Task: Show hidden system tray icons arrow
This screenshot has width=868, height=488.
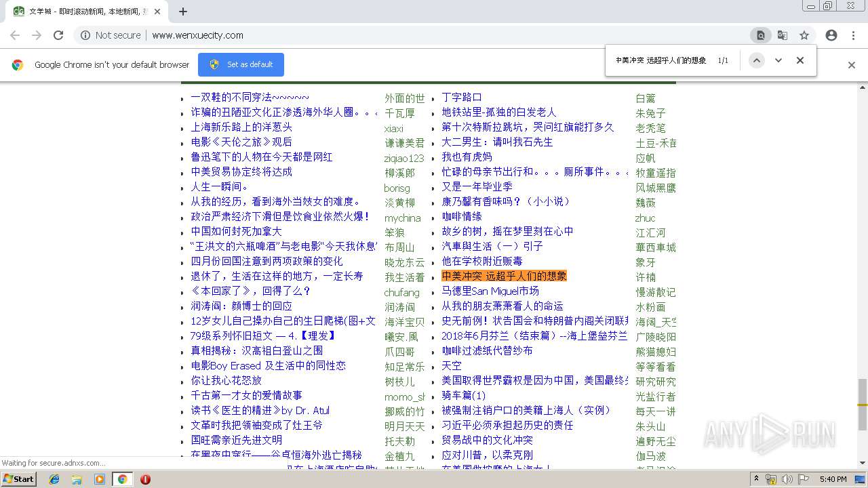Action: tap(757, 479)
